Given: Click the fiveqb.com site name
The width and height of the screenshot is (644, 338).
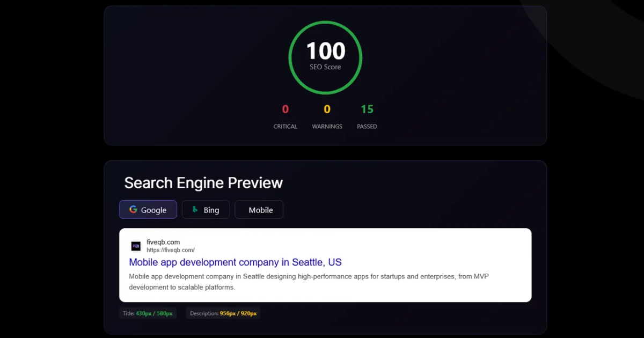Looking at the screenshot, I should pyautogui.click(x=163, y=242).
